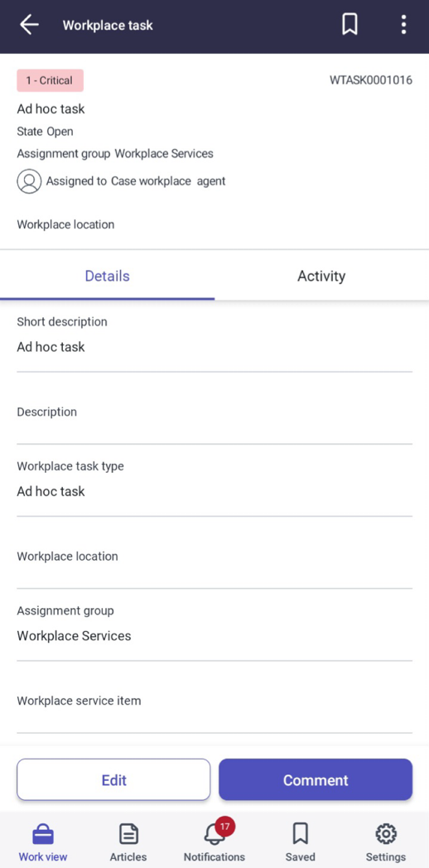Screen dimensions: 429x868
Task: Switch to the Activity tab
Action: coord(321,276)
